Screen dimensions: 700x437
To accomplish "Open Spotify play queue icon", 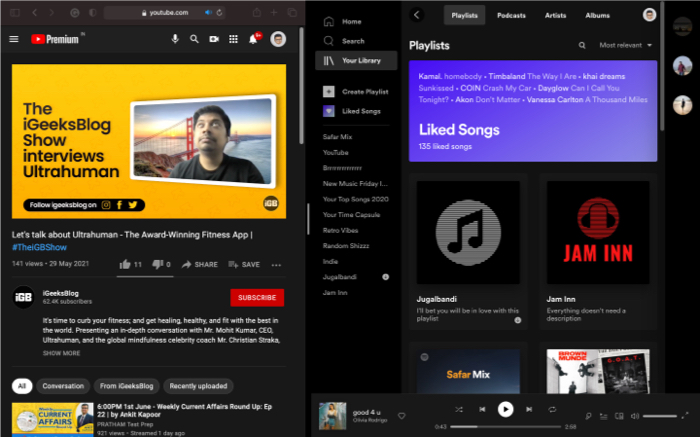I will point(604,416).
